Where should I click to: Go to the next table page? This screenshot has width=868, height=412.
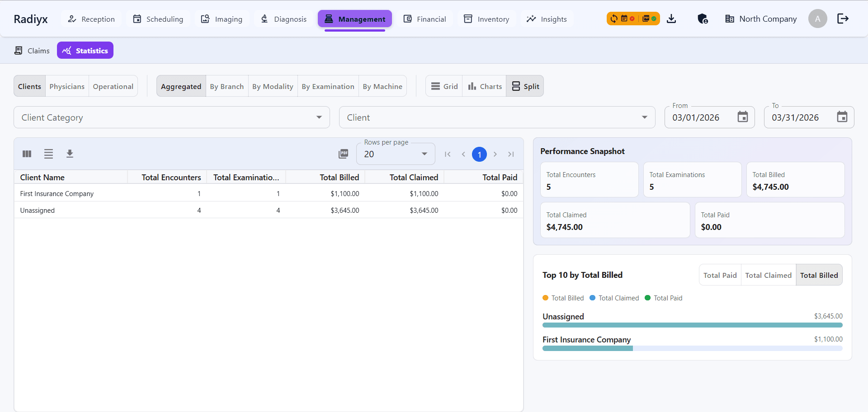point(495,154)
